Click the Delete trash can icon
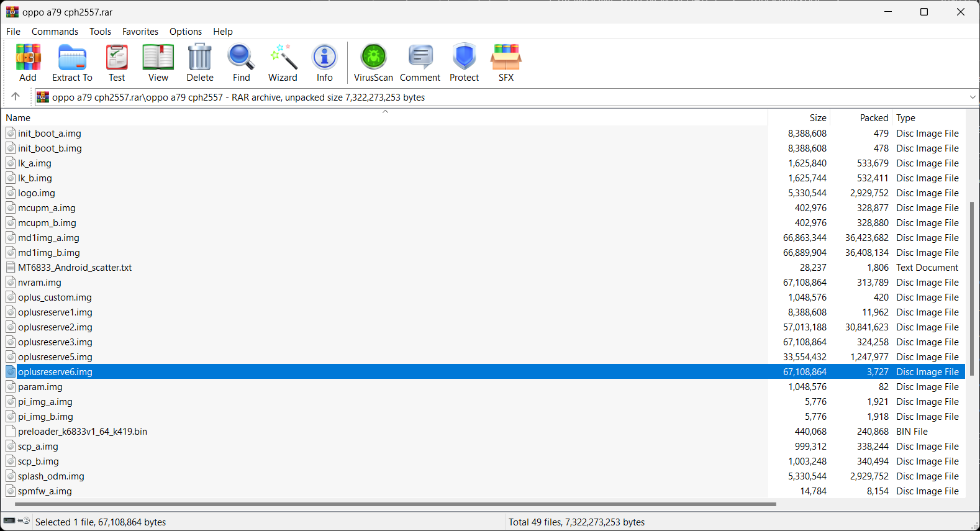980x531 pixels. (x=200, y=63)
